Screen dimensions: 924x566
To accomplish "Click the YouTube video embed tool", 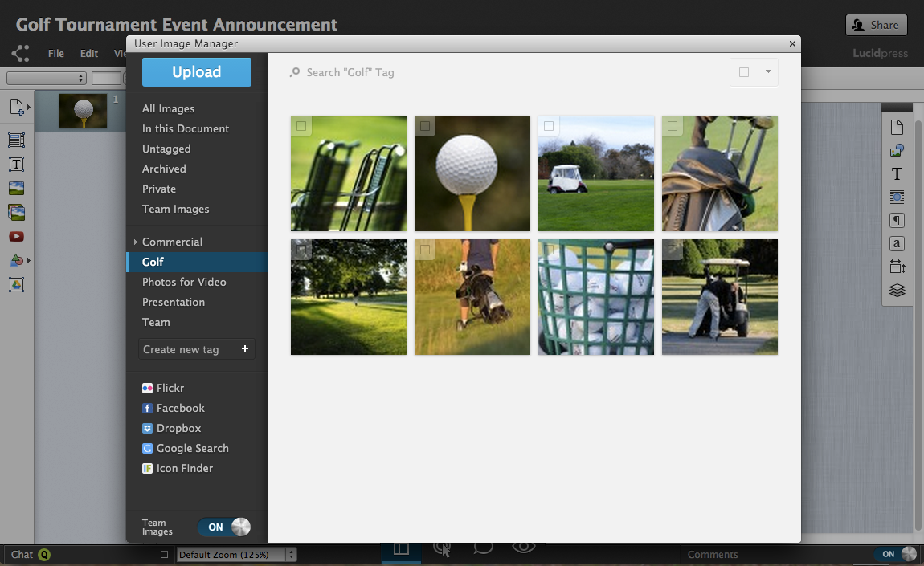I will [x=16, y=236].
